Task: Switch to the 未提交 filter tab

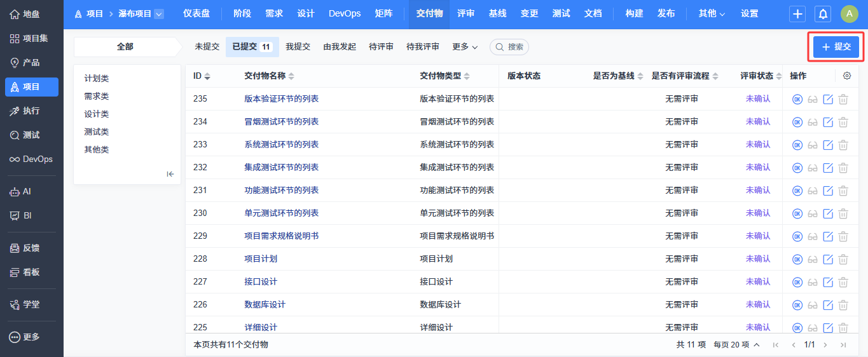Action: tap(207, 47)
